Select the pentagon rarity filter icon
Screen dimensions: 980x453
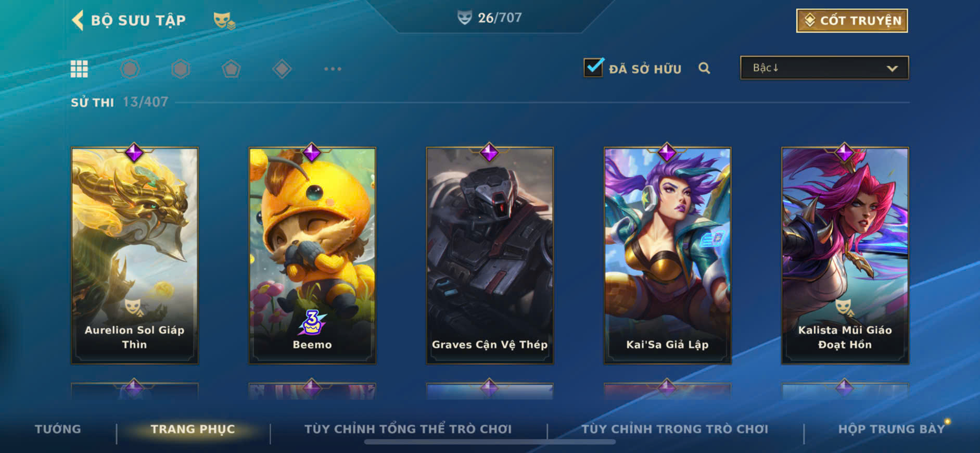[x=231, y=69]
